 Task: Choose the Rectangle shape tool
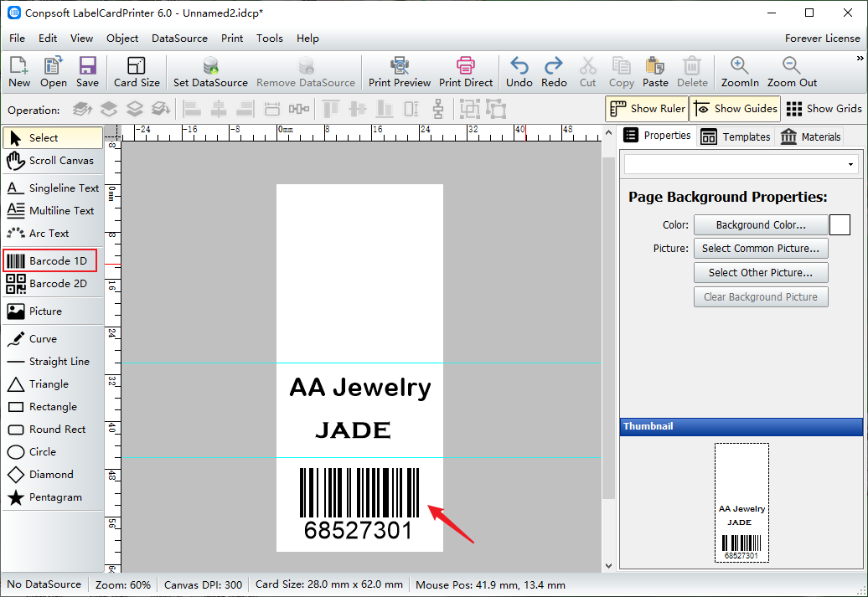pos(53,407)
